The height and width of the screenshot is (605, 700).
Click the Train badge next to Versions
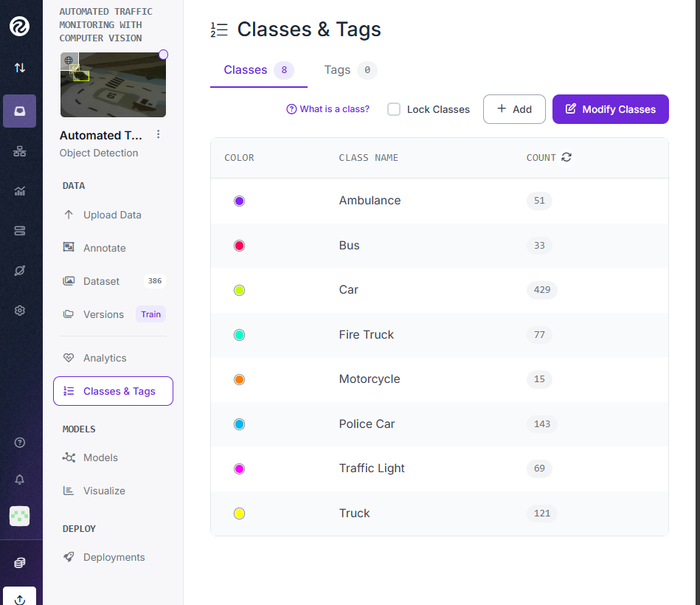click(151, 314)
